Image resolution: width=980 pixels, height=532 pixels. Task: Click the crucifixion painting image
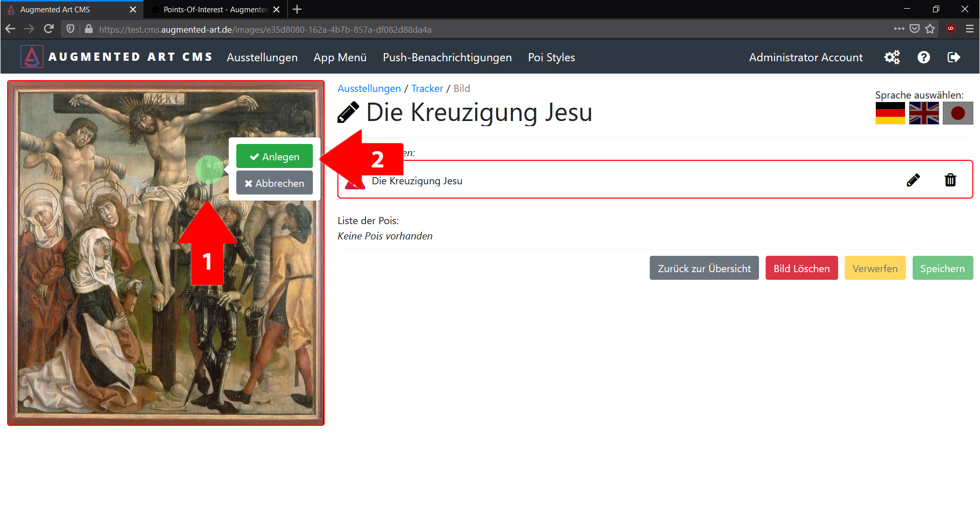point(166,253)
